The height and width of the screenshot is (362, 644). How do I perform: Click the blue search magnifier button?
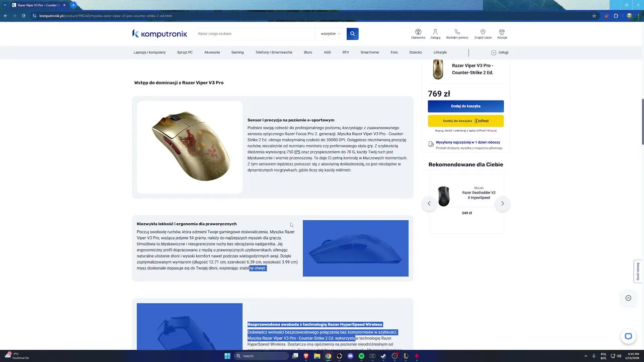click(352, 34)
